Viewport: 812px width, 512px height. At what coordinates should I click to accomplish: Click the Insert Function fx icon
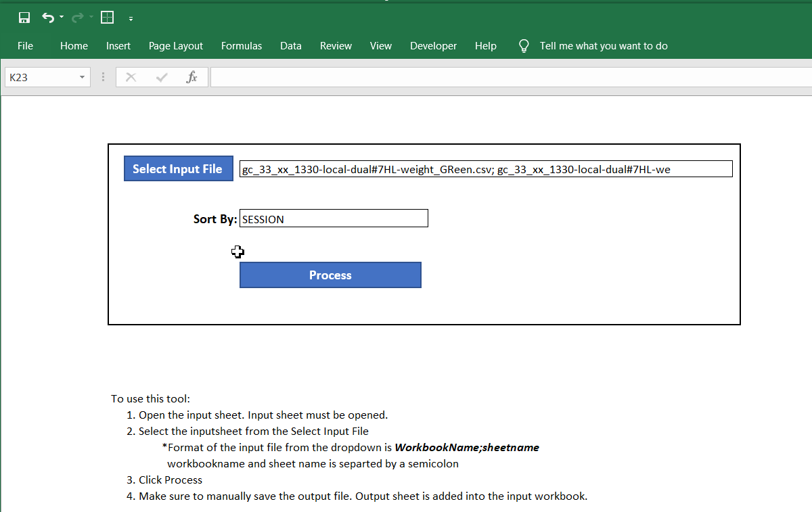(191, 77)
